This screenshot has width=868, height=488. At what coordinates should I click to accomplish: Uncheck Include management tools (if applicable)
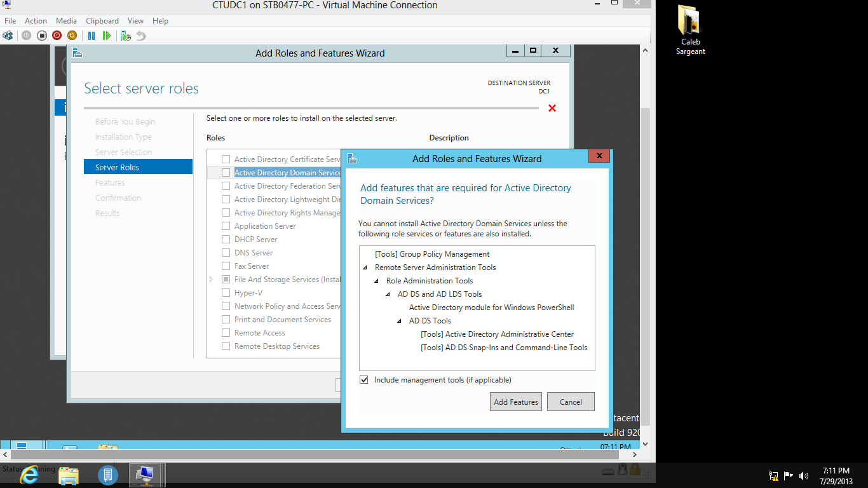coord(364,380)
